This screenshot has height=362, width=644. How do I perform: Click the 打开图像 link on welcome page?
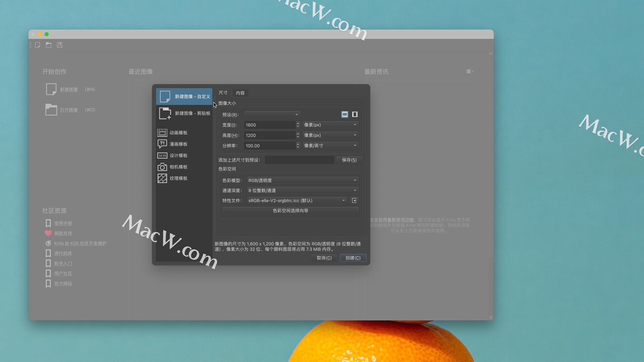tap(69, 110)
